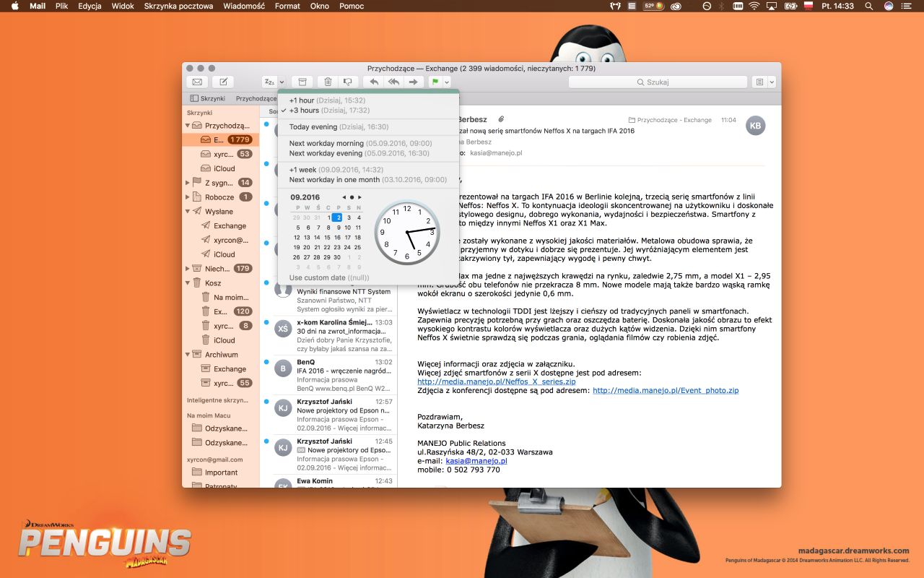Select Next workday morning option
Image resolution: width=924 pixels, height=578 pixels.
(x=368, y=143)
